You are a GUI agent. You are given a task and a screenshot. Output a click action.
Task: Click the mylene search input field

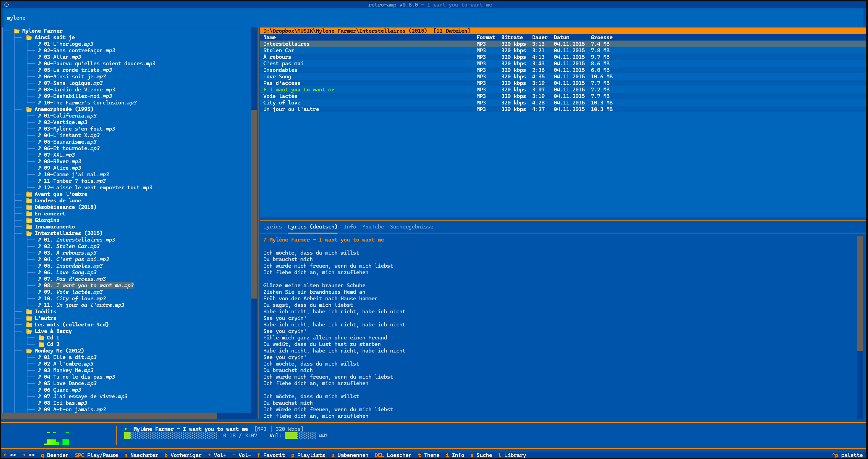[x=16, y=18]
